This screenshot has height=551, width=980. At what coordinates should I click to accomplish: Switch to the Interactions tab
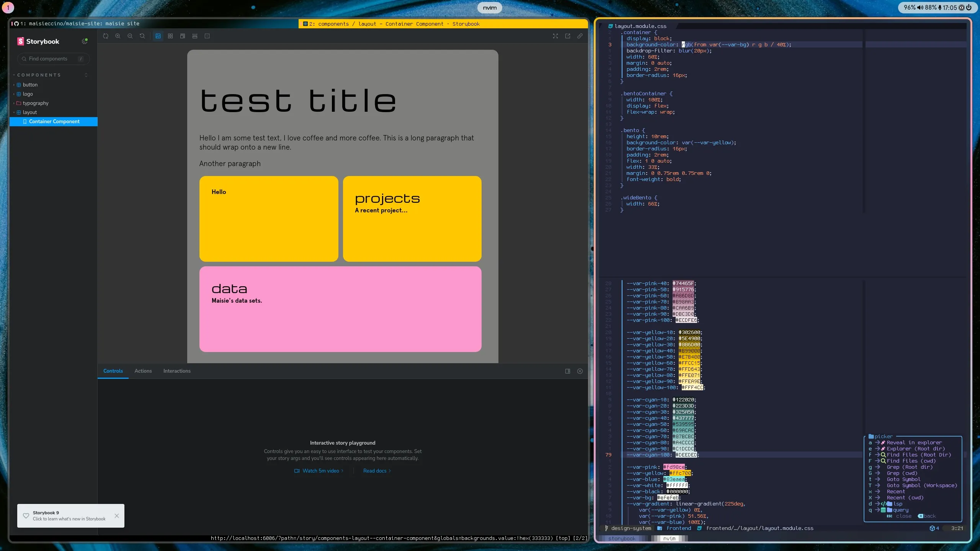177,371
